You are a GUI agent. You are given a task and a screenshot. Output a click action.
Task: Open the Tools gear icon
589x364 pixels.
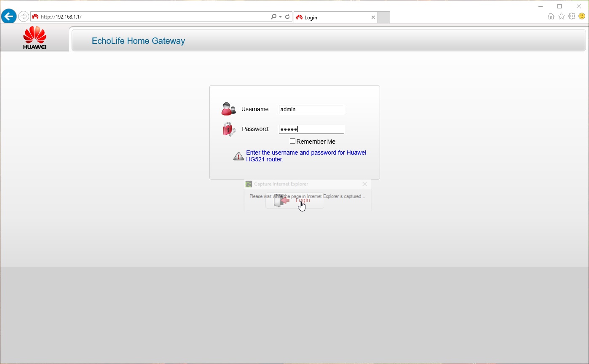(x=572, y=16)
